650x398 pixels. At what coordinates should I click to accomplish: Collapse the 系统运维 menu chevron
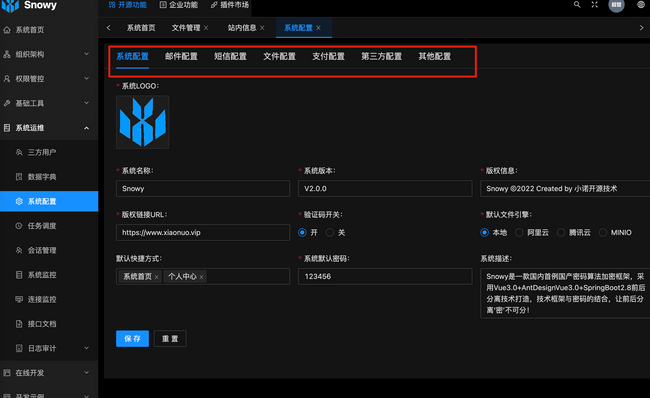coord(86,128)
